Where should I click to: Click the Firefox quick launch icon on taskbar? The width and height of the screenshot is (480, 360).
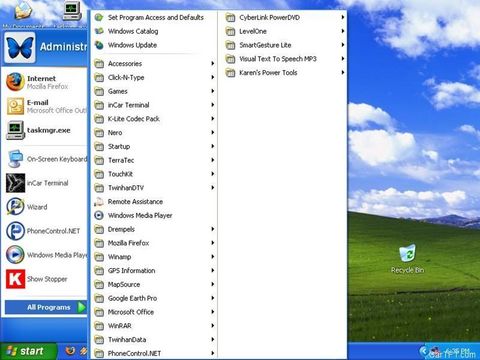coord(70,351)
